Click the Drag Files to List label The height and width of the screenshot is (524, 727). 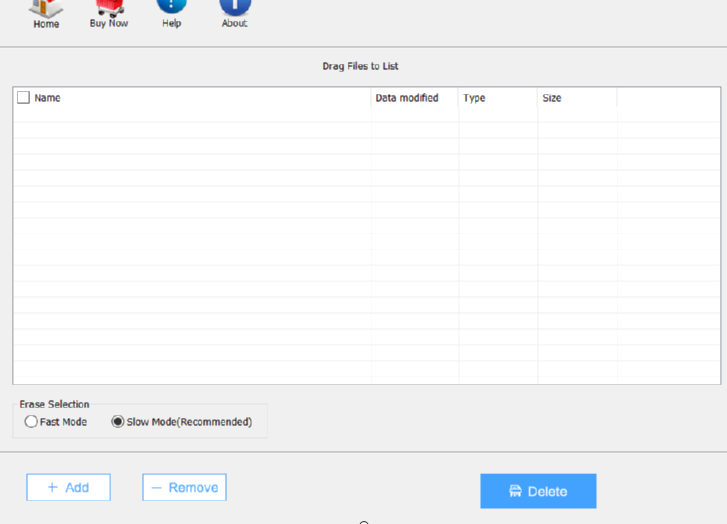pos(360,66)
